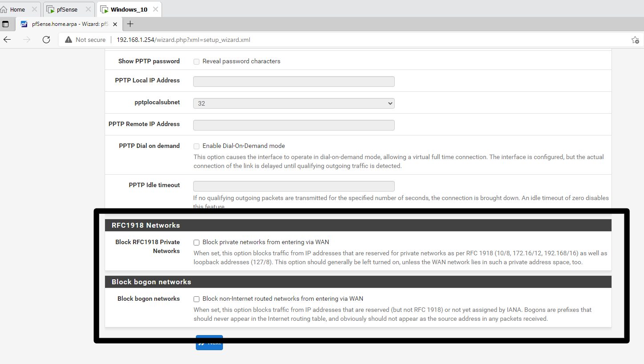Close the pfSense VM tab
Image resolution: width=644 pixels, height=364 pixels.
click(87, 9)
